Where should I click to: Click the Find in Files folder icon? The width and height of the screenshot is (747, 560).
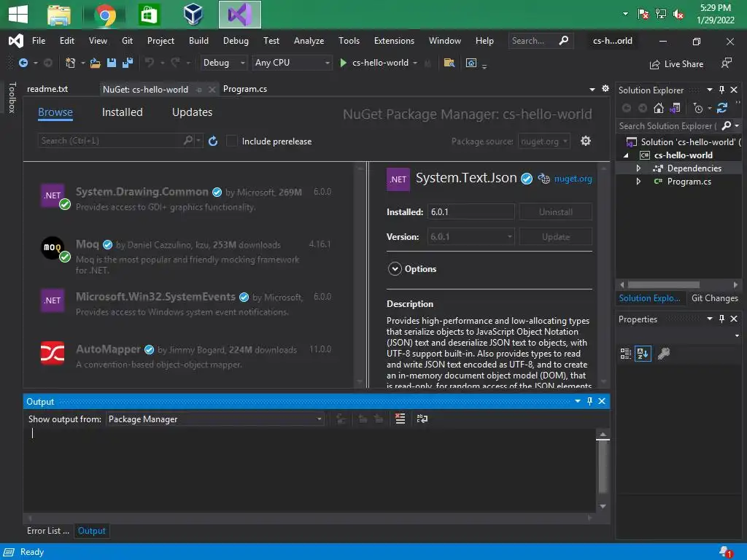point(449,63)
